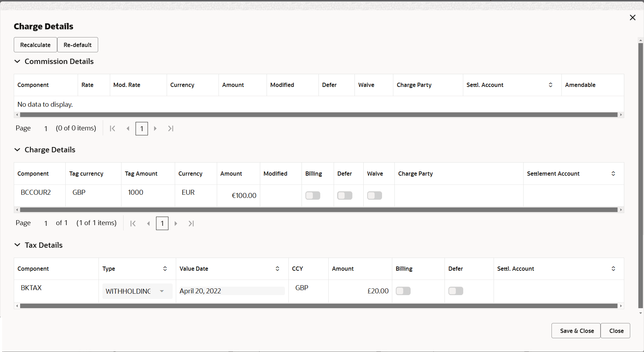
Task: Enable the Billing toggle for BCCOUR2
Action: [x=312, y=195]
